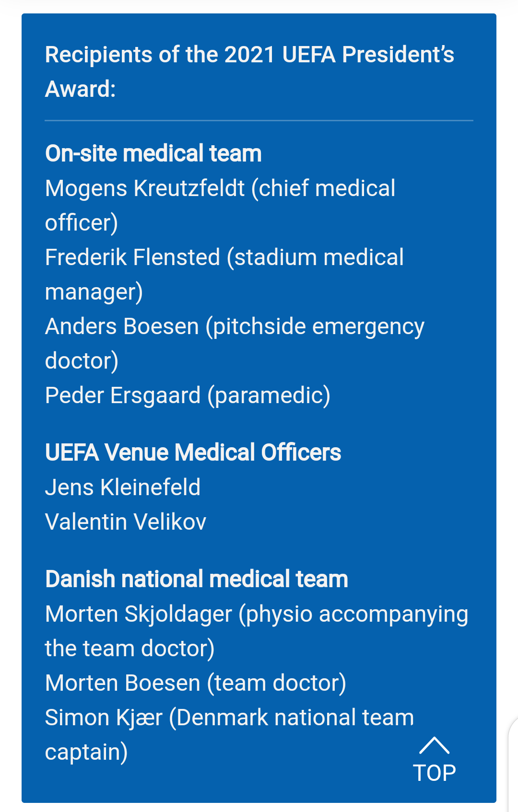
Task: Click Morten Boesen team doctor line
Action: click(196, 683)
